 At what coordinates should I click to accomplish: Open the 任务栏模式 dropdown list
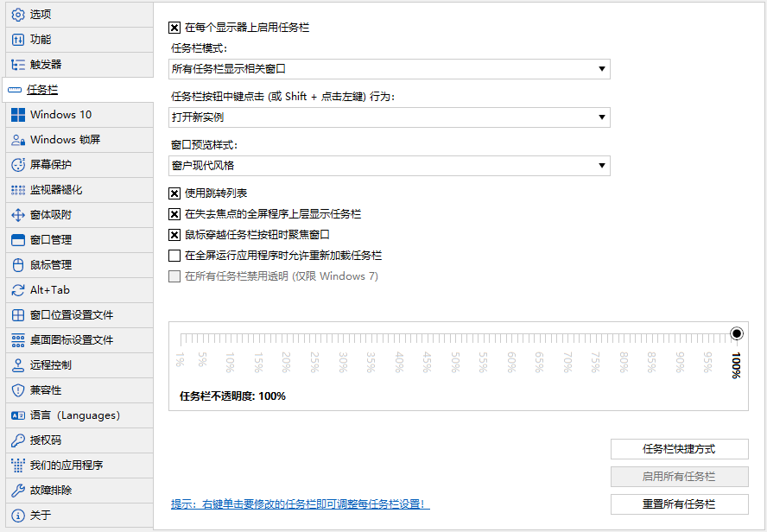pos(390,69)
